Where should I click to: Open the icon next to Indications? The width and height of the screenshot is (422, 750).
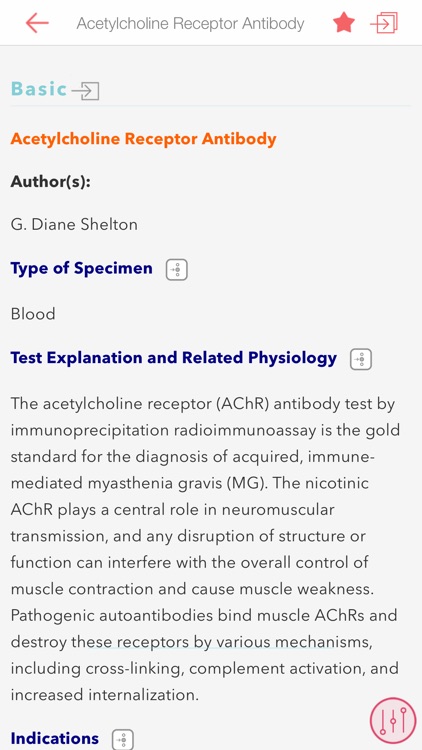pyautogui.click(x=122, y=739)
